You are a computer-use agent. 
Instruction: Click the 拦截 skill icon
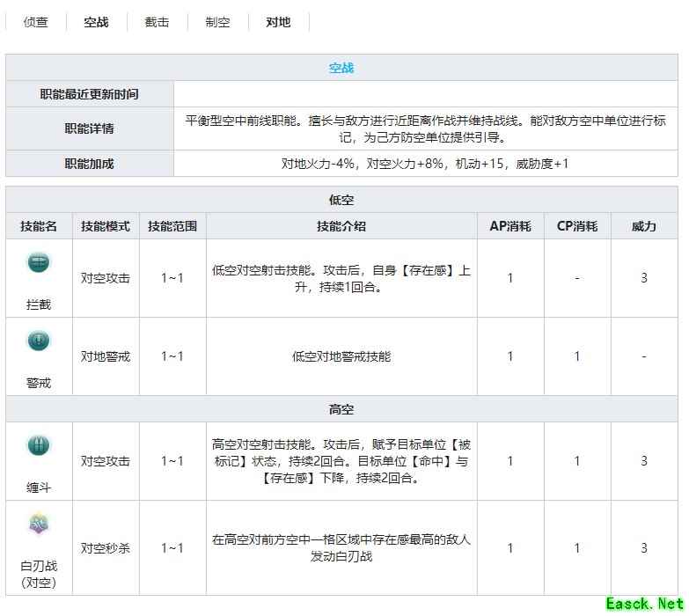(x=39, y=262)
